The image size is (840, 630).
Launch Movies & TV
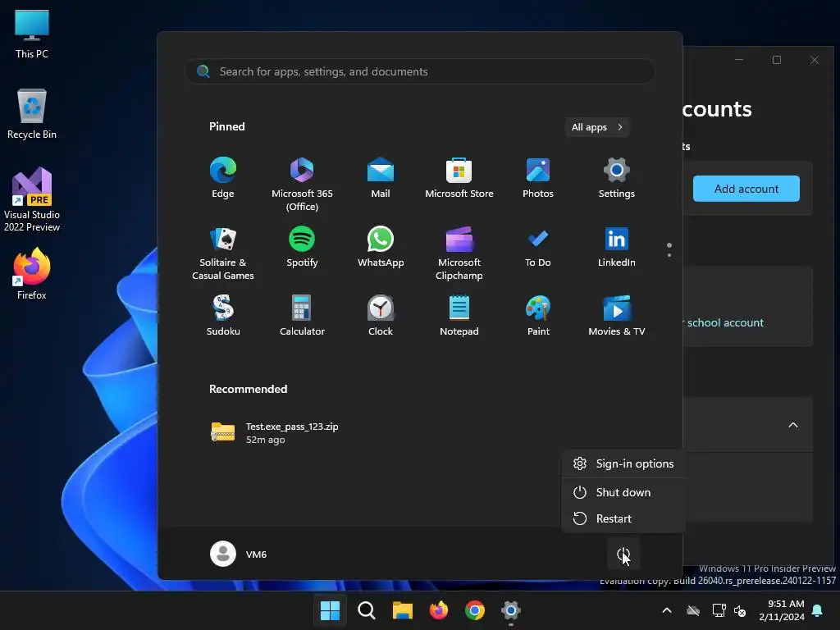click(x=617, y=316)
